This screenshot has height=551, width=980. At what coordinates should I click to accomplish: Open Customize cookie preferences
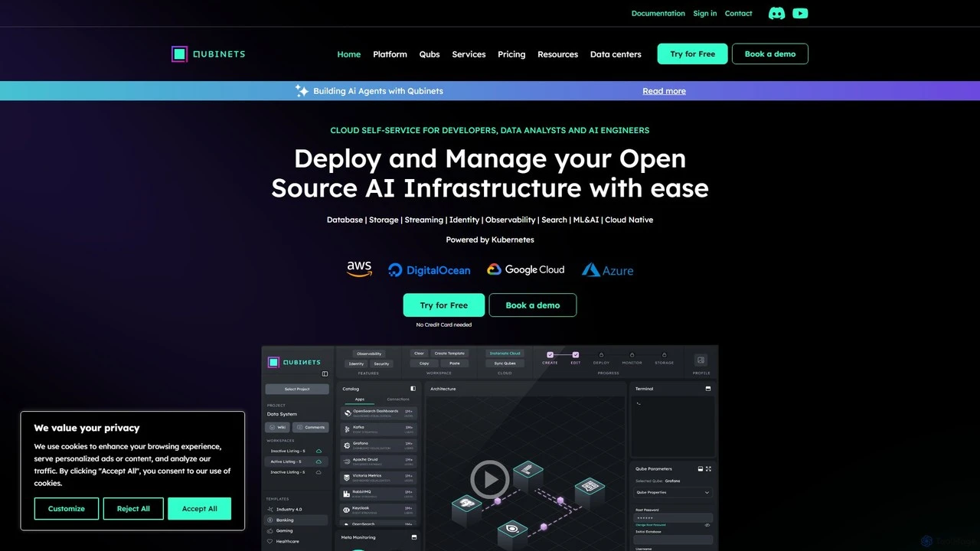point(67,509)
